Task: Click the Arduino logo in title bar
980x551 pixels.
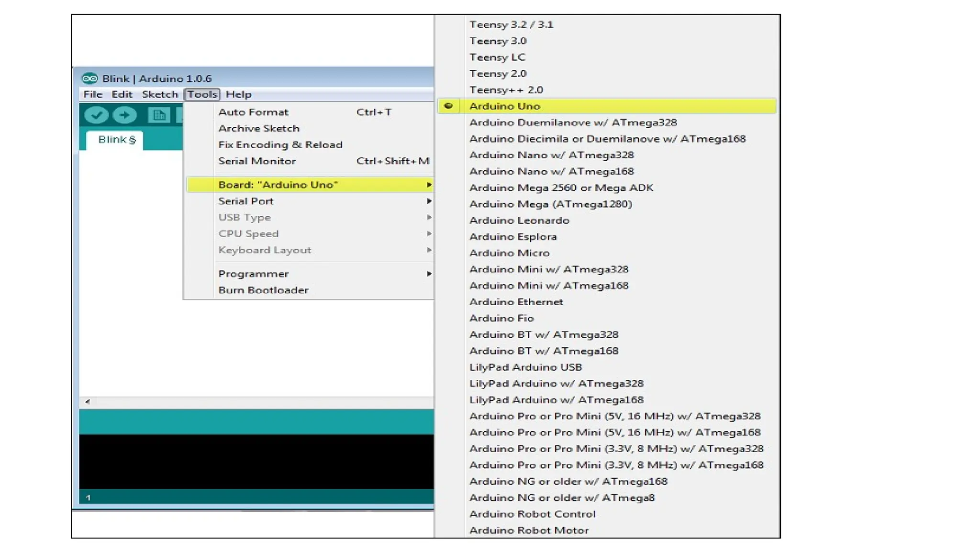Action: pyautogui.click(x=89, y=78)
